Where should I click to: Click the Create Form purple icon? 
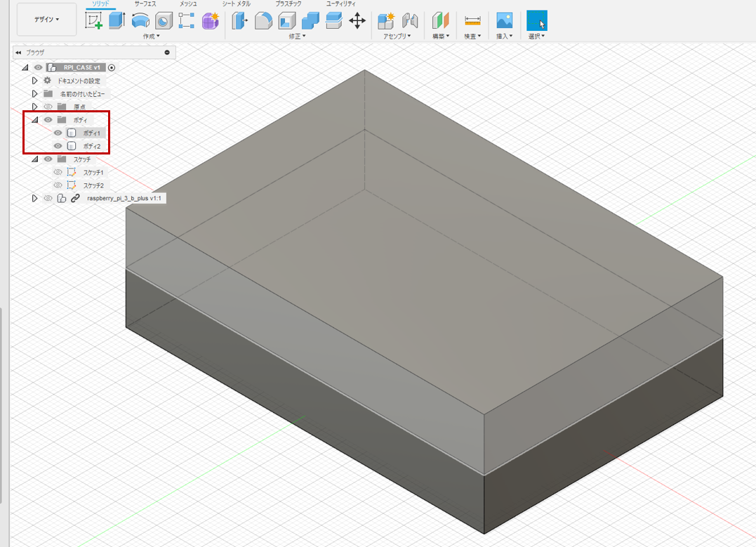[211, 21]
